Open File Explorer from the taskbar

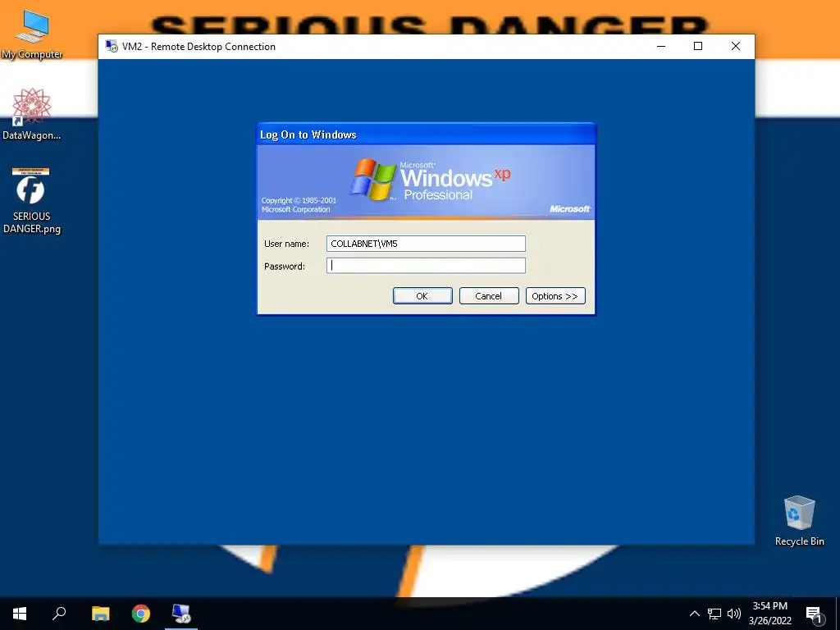tap(100, 614)
